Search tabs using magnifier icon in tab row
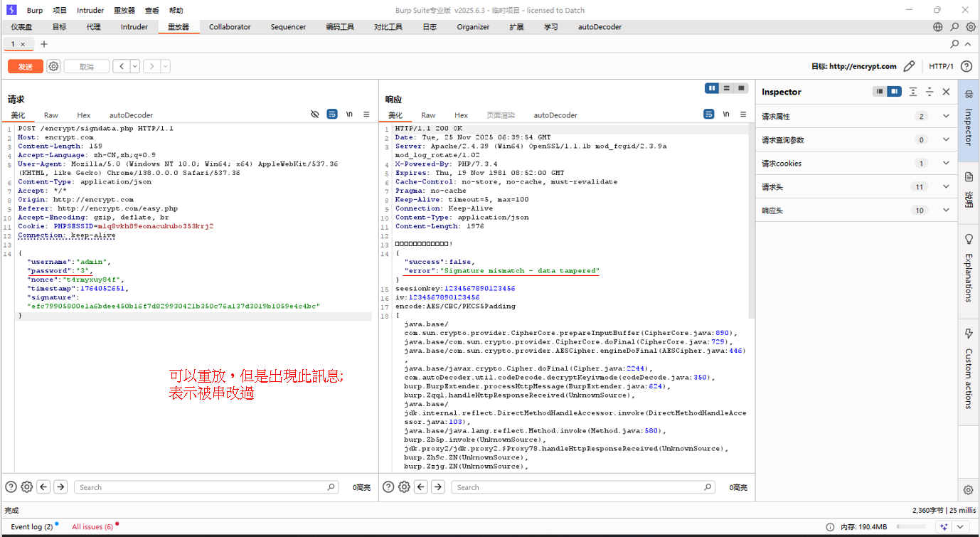The image size is (980, 537). tap(954, 44)
